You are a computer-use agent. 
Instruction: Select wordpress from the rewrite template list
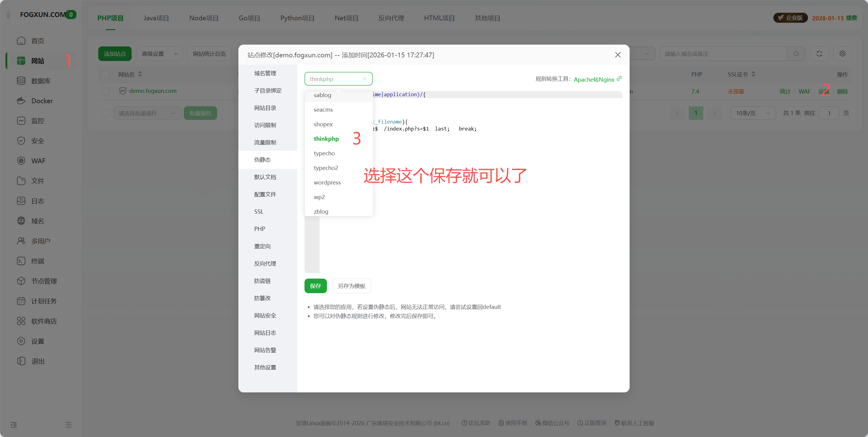pyautogui.click(x=327, y=182)
